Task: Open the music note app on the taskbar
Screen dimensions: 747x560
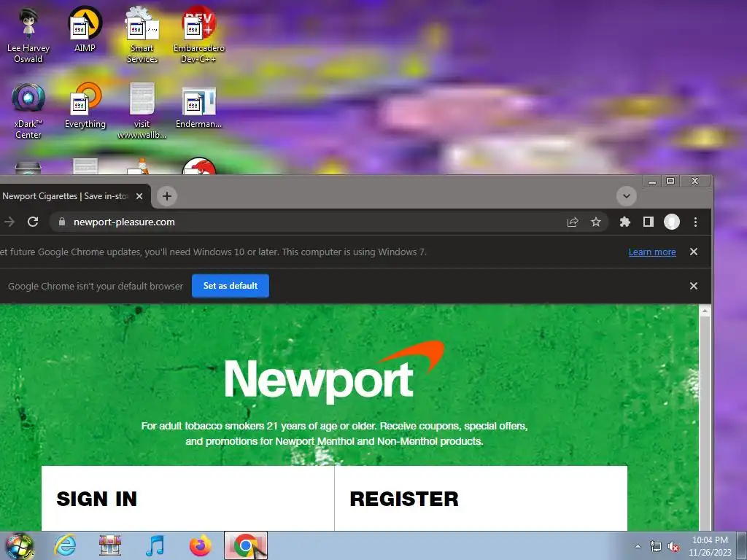Action: pos(155,545)
